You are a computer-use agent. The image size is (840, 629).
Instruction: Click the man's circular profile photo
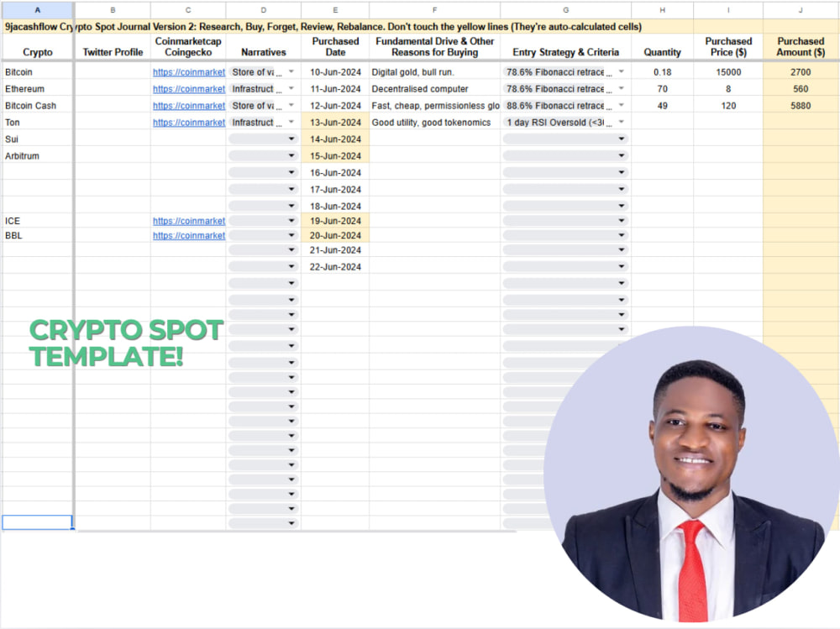tap(691, 474)
